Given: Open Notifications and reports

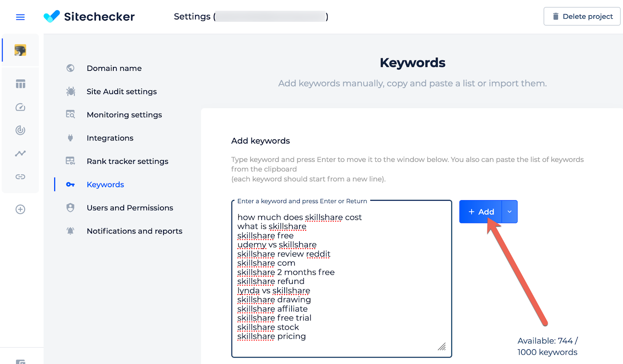Looking at the screenshot, I should (x=134, y=231).
